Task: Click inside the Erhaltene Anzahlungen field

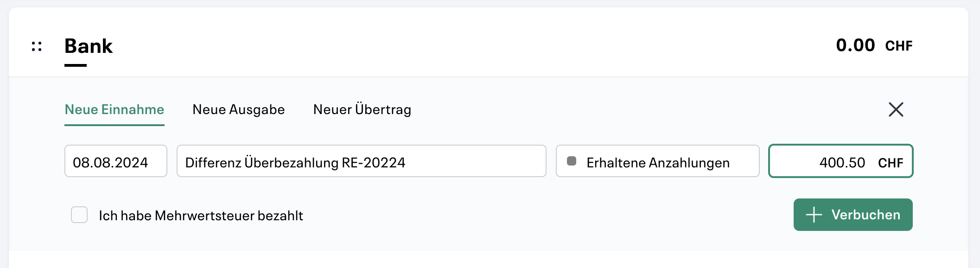Action: click(658, 162)
